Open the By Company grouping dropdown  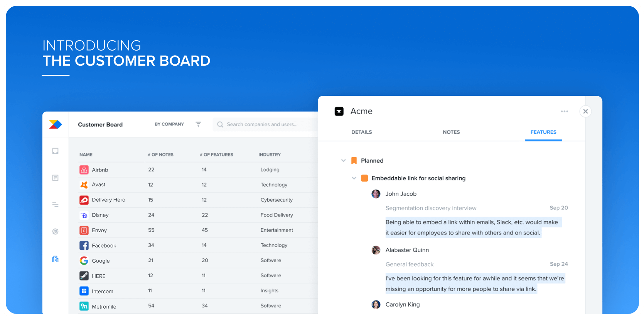click(169, 124)
